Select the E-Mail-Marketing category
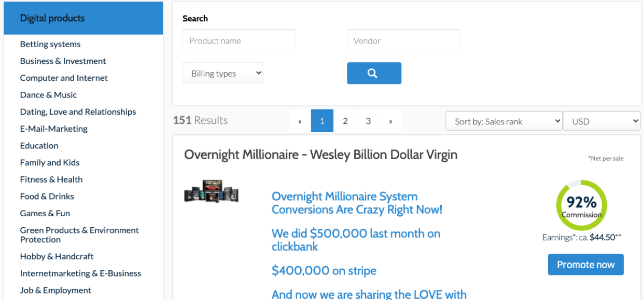 54,129
